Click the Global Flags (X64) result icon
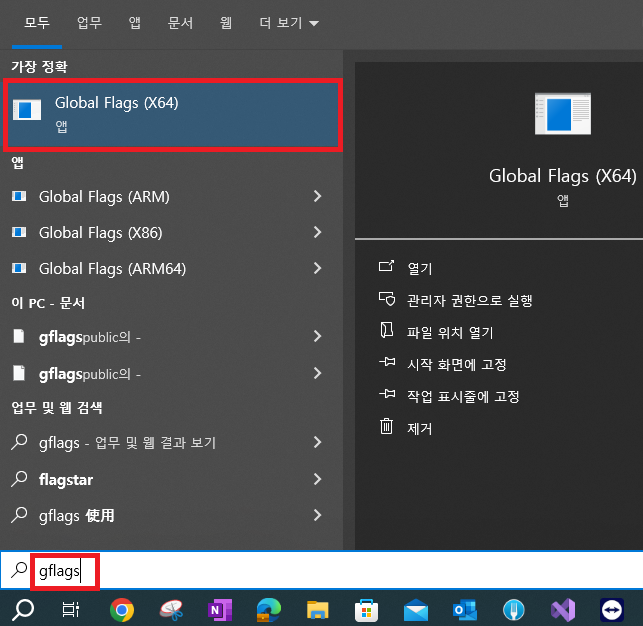Image resolution: width=643 pixels, height=626 pixels. click(x=27, y=110)
